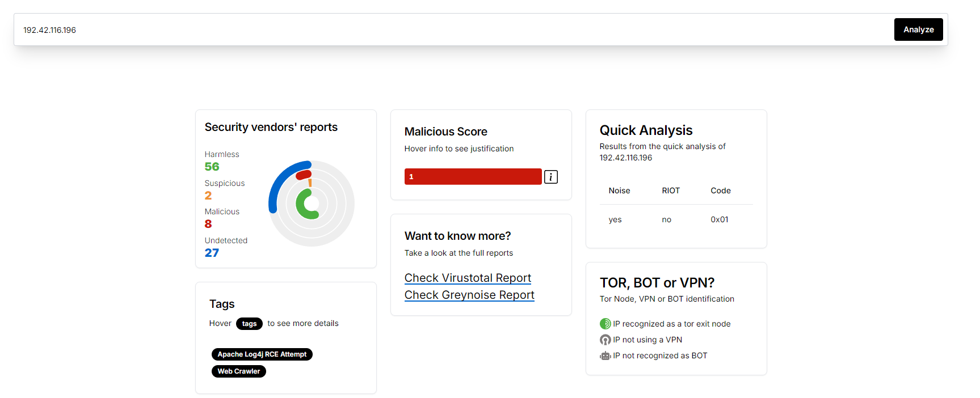The width and height of the screenshot is (980, 398).
Task: Open the Check Greynoise Report link
Action: pos(469,295)
